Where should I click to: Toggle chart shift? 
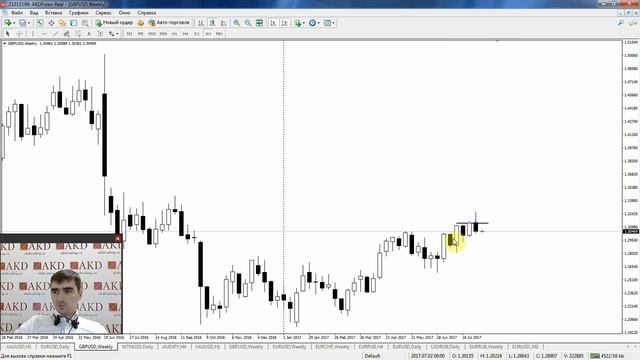pos(284,23)
